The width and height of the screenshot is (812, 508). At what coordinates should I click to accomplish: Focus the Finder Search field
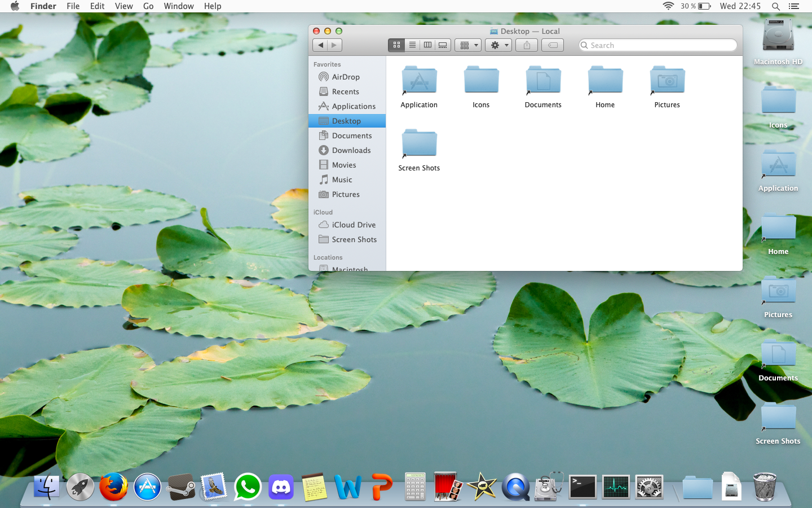pyautogui.click(x=658, y=45)
